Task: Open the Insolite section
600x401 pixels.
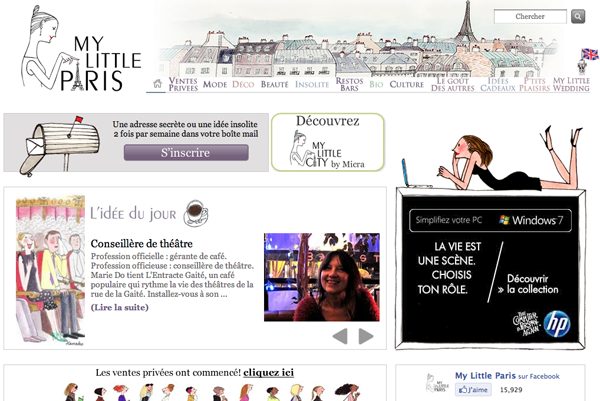Action: point(312,84)
